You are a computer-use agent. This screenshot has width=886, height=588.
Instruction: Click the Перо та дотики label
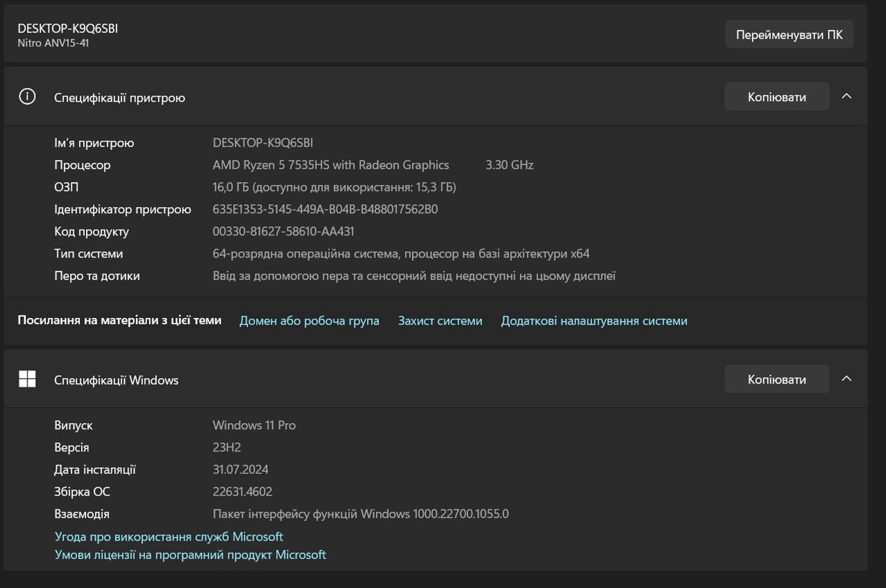97,276
